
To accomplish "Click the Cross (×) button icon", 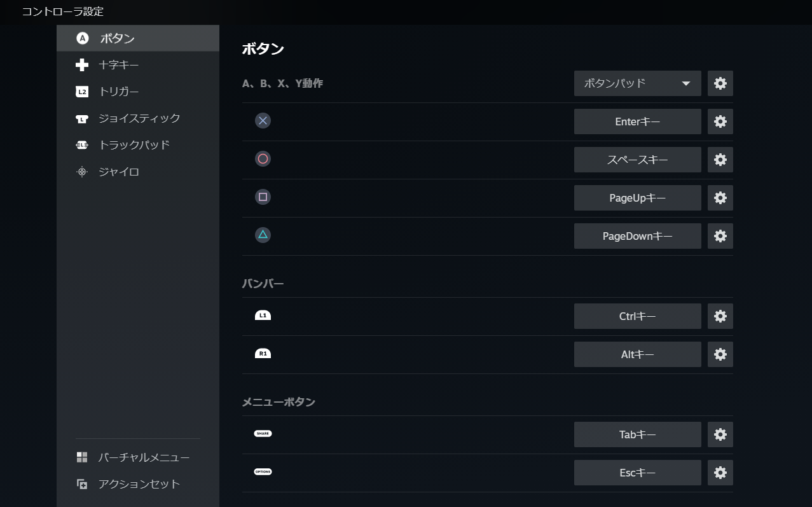I will tap(263, 120).
